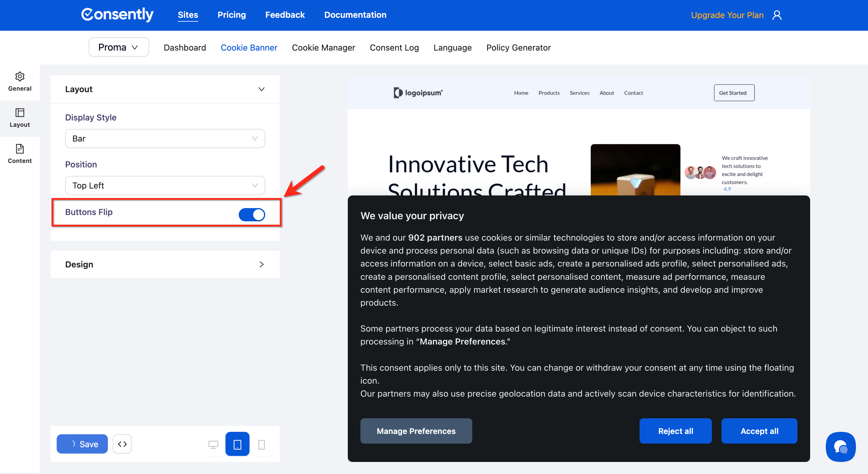
Task: Open the Proma site selector dropdown
Action: point(119,48)
